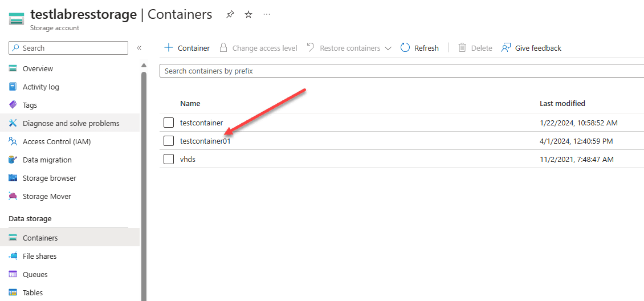The width and height of the screenshot is (644, 301).
Task: Open Storage browser menu item
Action: [49, 178]
